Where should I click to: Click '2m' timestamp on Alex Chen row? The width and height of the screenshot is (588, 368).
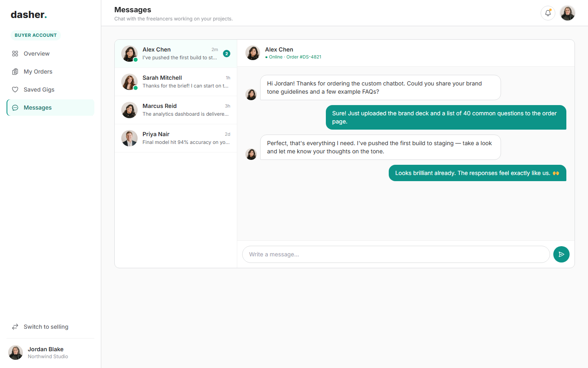(215, 49)
